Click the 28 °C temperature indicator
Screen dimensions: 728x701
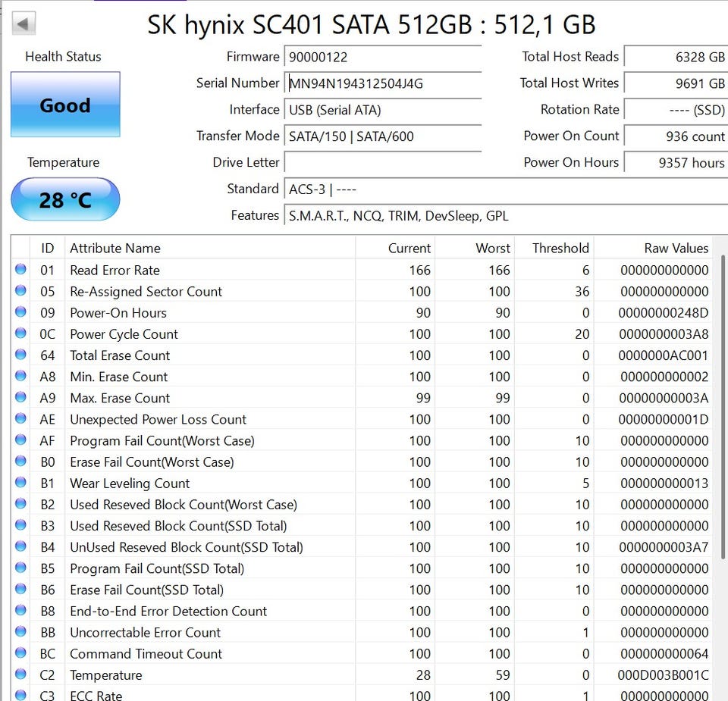pyautogui.click(x=65, y=200)
